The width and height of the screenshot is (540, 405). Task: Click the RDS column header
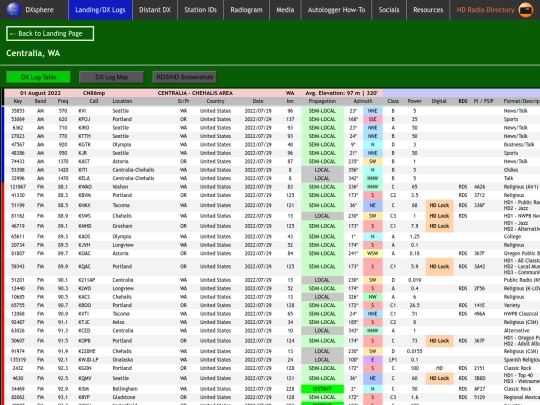coord(463,101)
